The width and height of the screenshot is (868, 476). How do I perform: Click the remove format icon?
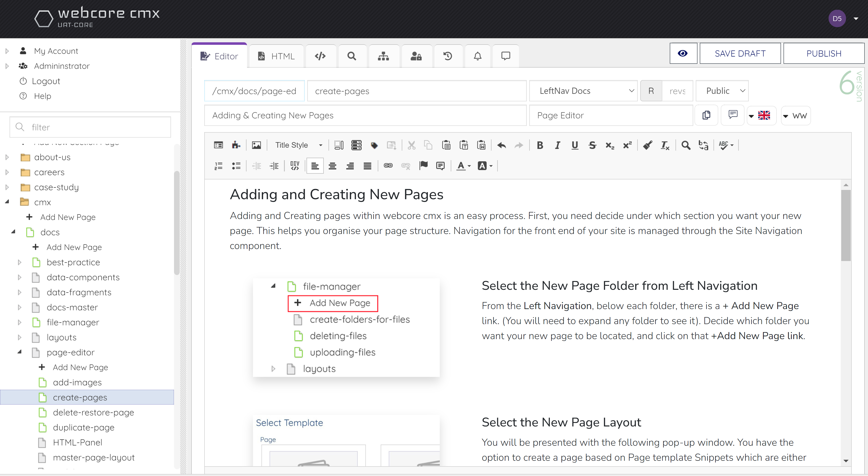point(665,145)
